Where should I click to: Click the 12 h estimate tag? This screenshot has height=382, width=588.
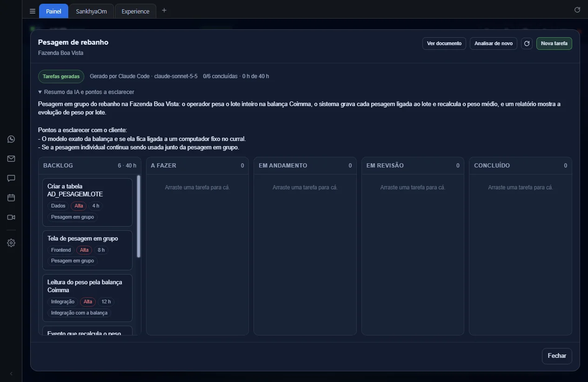tap(106, 302)
